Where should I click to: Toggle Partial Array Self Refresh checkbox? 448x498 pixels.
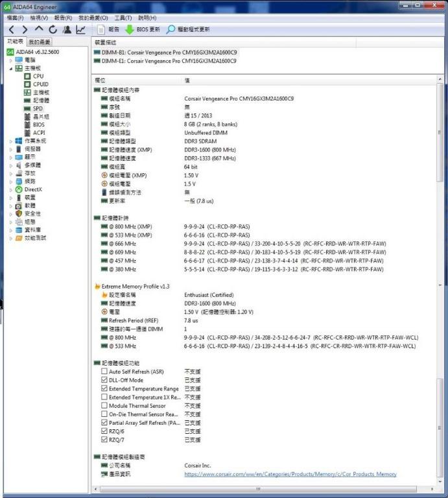tap(104, 422)
